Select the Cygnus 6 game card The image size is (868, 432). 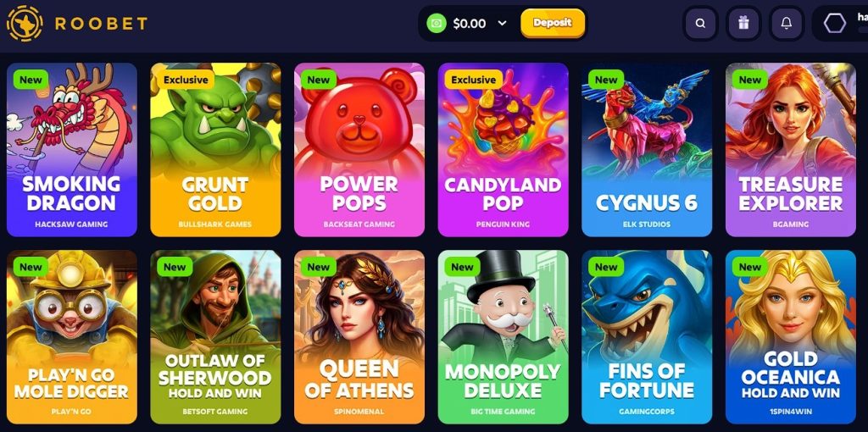[x=647, y=149]
